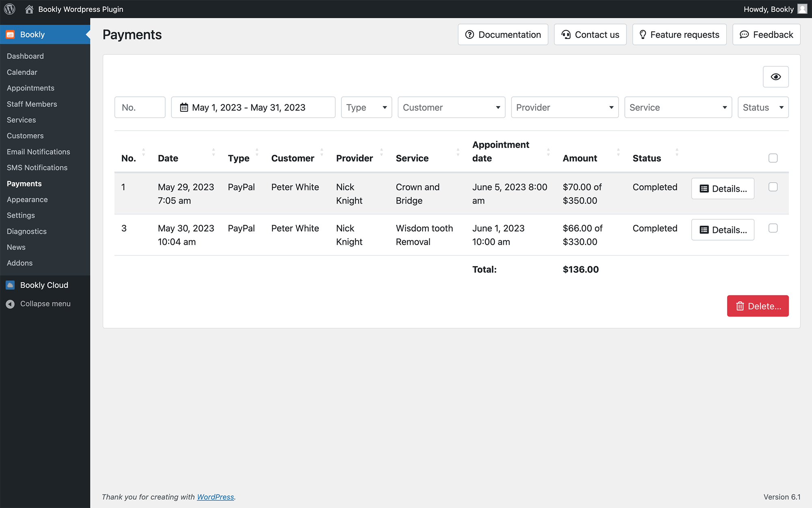Click the red Delete button
This screenshot has height=508, width=812.
(758, 306)
